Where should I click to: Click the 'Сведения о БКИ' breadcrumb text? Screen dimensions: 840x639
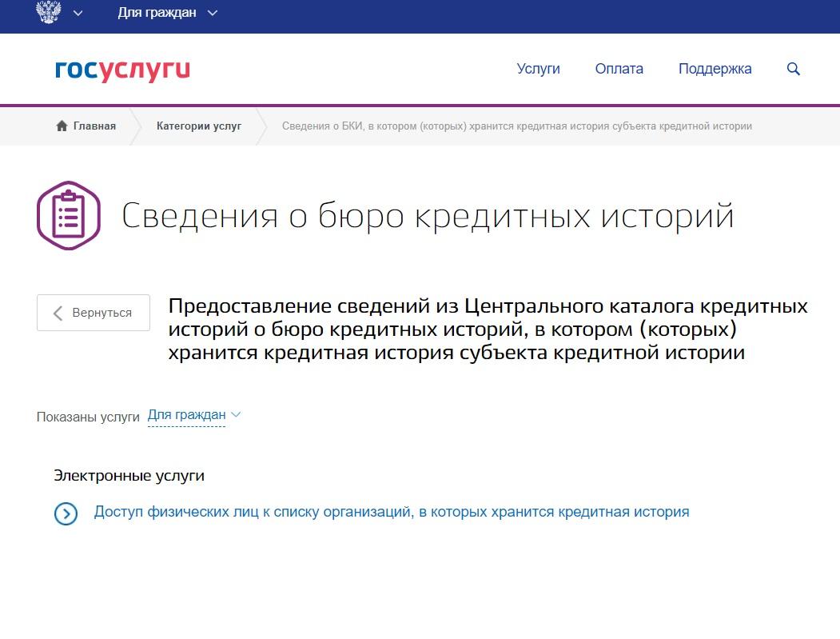517,126
